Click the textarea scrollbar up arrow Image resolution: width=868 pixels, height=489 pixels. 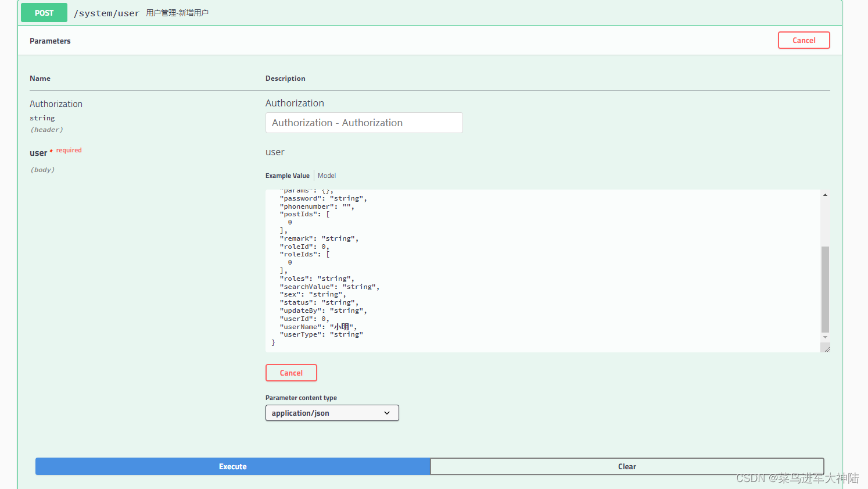(x=825, y=195)
